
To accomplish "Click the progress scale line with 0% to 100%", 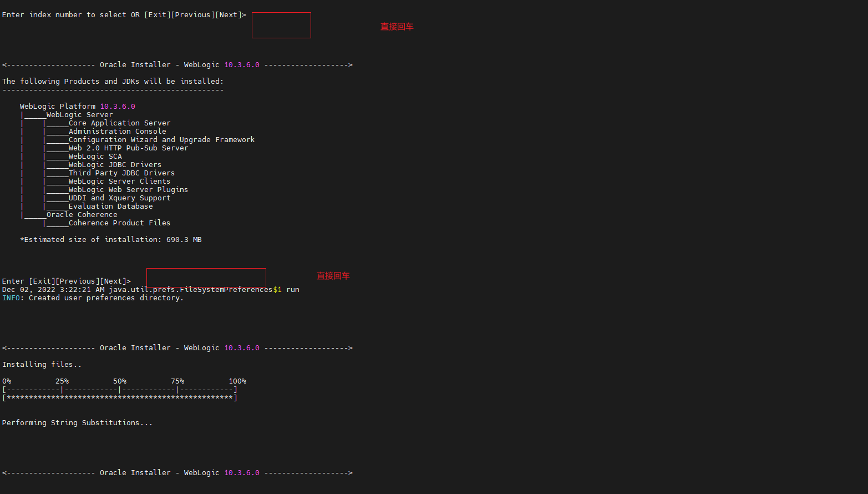I will [x=124, y=381].
